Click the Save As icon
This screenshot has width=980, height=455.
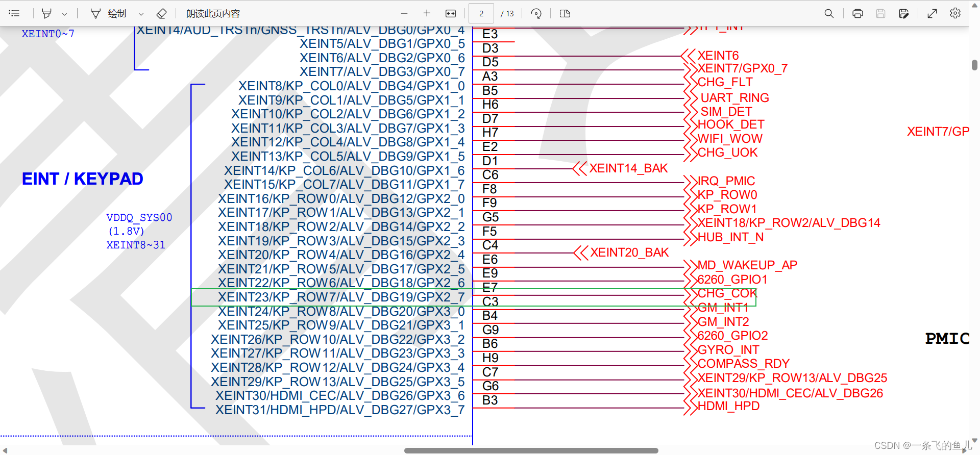click(x=903, y=13)
